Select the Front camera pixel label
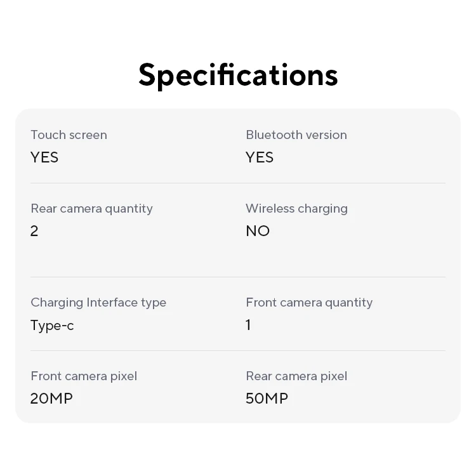Image resolution: width=476 pixels, height=476 pixels. [x=84, y=376]
